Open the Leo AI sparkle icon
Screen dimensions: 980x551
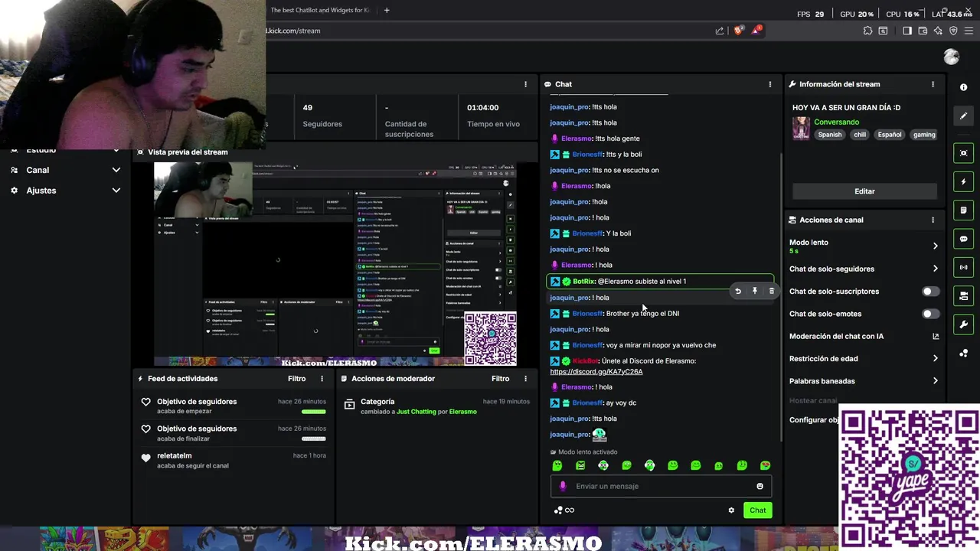click(x=938, y=31)
